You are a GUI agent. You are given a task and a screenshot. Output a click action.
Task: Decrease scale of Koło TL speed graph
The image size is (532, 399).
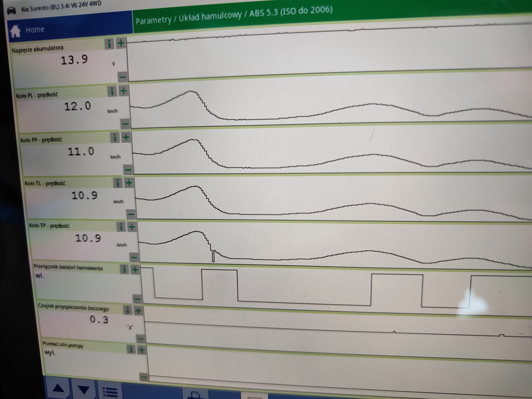(x=131, y=214)
